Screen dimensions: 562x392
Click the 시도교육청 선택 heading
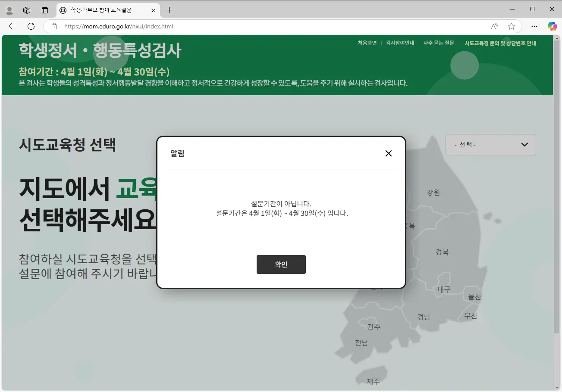[67, 144]
